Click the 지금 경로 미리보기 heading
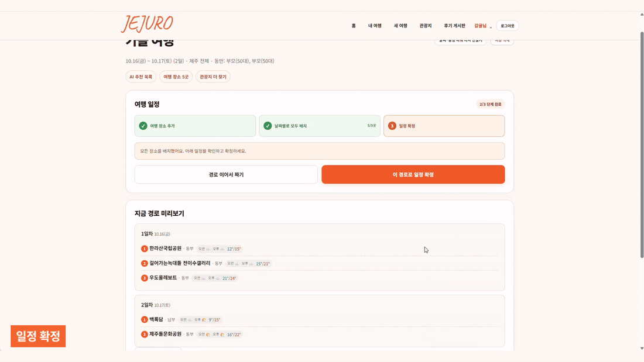The height and width of the screenshot is (362, 644). (159, 213)
